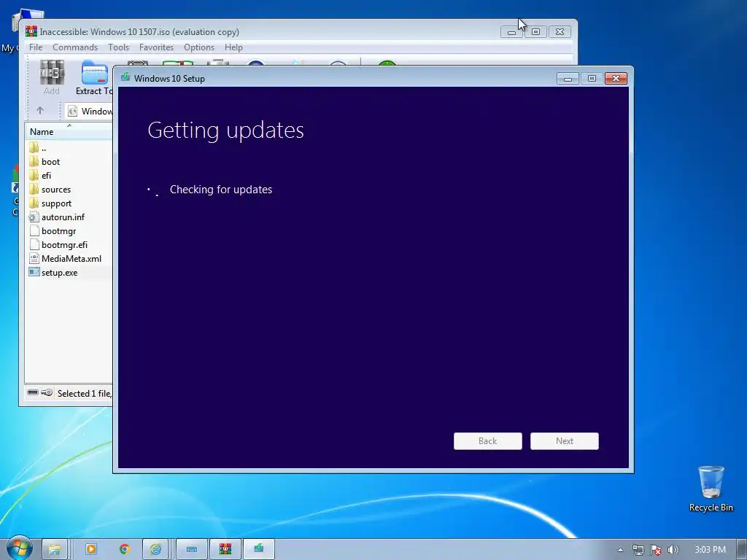This screenshot has width=747, height=560.
Task: Show hidden tray icons arrow
Action: coord(620,550)
